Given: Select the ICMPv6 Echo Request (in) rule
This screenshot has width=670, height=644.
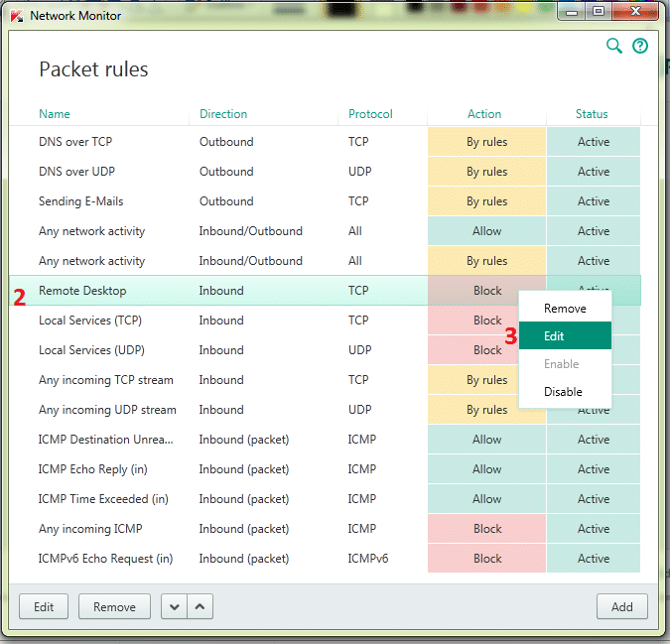Looking at the screenshot, I should (x=325, y=558).
